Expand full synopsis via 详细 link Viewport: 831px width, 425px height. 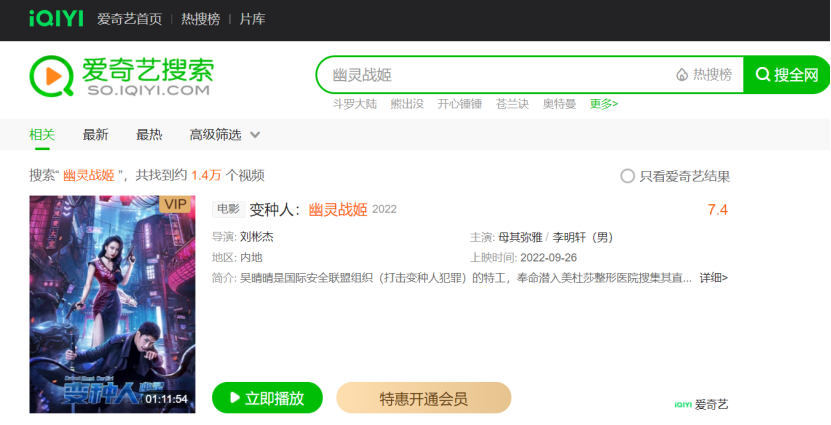coord(713,277)
